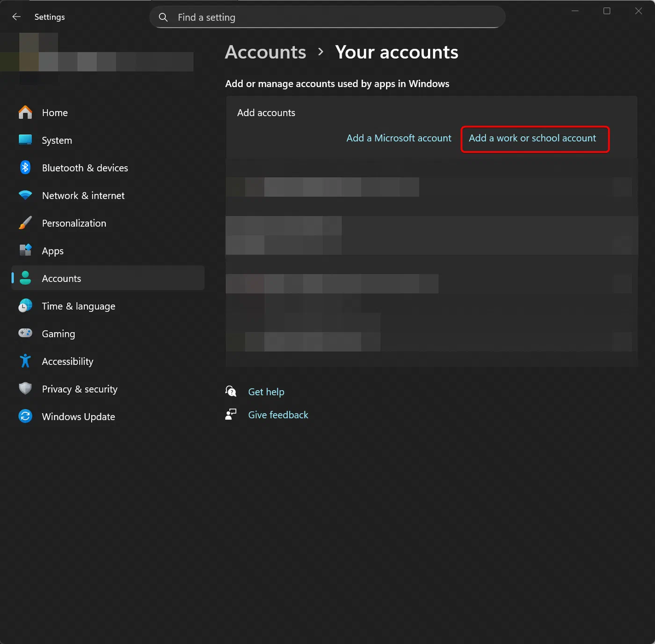This screenshot has height=644, width=655.
Task: Open the Home settings page
Action: tap(108, 112)
